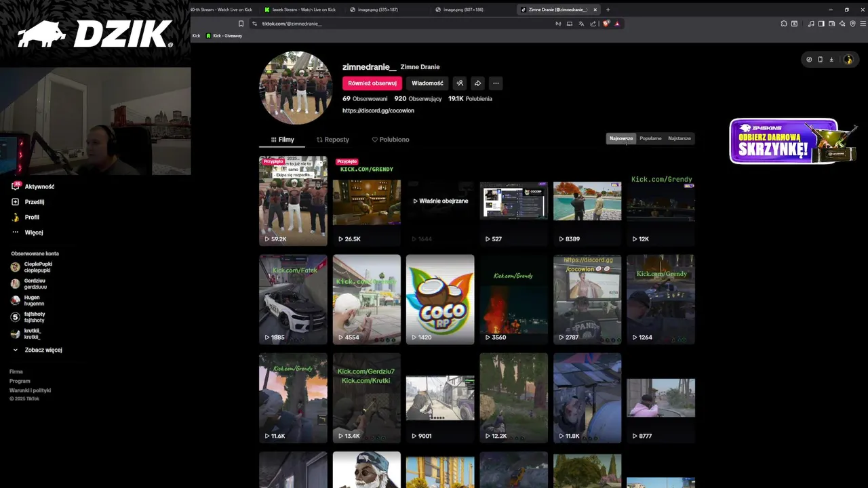Open the 920 Obserwujący followers list
Viewport: 868px width, 488px height.
tap(418, 99)
